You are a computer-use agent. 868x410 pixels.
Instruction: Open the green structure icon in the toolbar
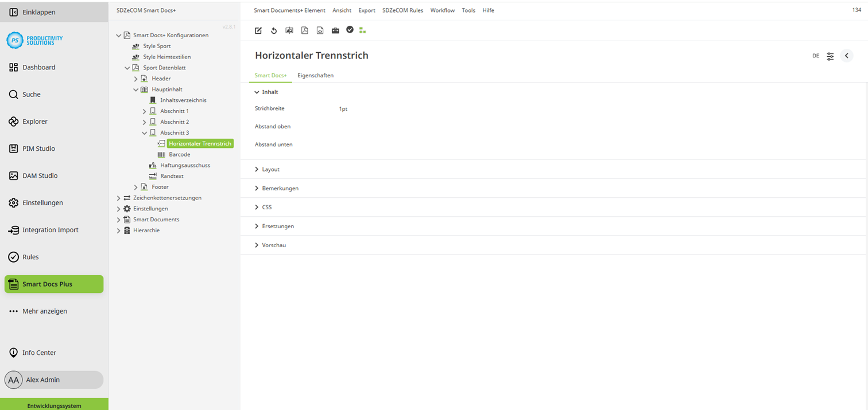[x=362, y=30]
